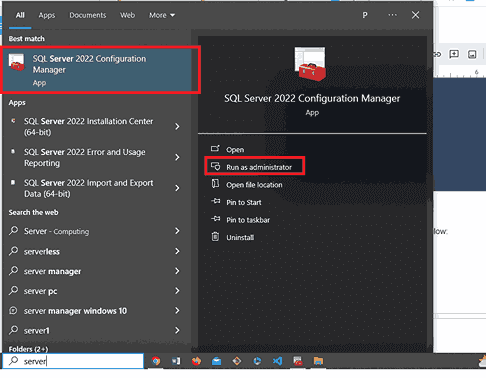Click the taskbar search box containing server
This screenshot has height=378, width=486.
tap(73, 361)
